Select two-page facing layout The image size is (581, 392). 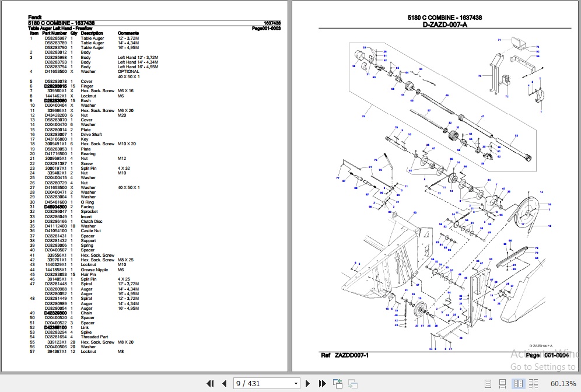pos(518,384)
